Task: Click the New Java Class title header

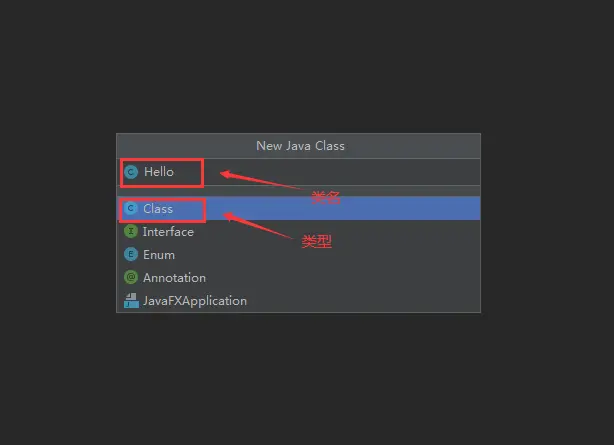Action: pos(300,146)
